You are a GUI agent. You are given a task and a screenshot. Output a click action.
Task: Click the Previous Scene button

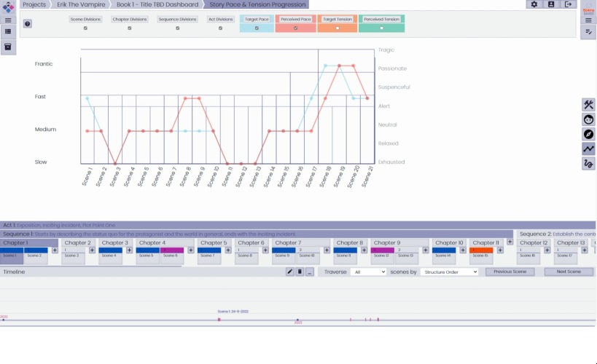tap(510, 272)
